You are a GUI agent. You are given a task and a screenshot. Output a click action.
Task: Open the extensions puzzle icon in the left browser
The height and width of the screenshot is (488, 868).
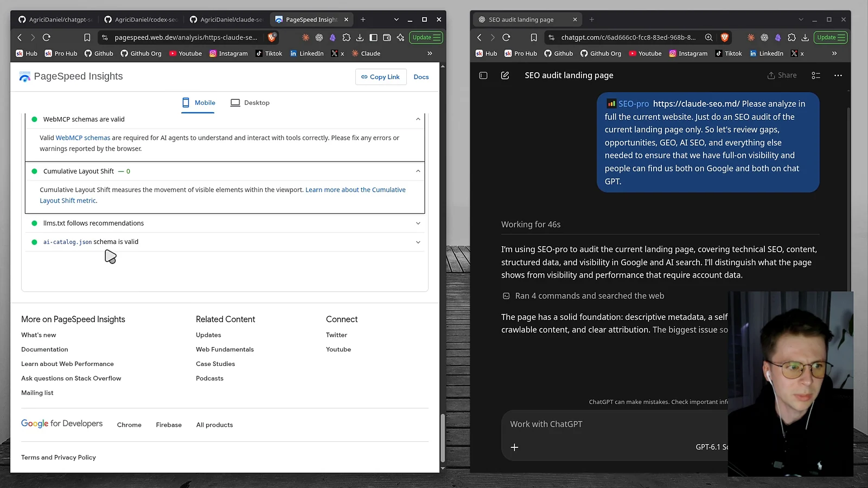point(346,37)
